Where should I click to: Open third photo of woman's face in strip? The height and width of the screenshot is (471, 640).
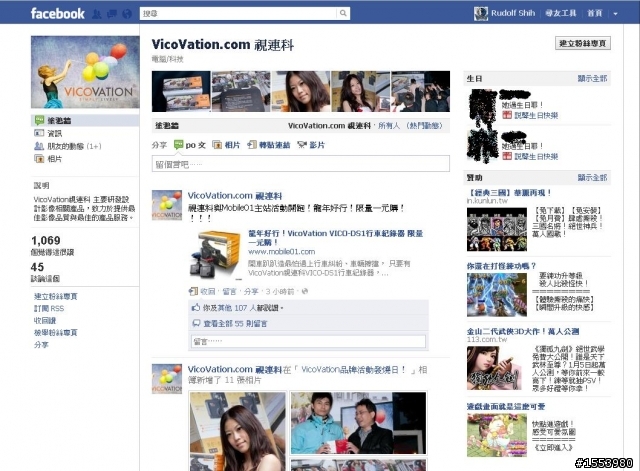coord(301,91)
